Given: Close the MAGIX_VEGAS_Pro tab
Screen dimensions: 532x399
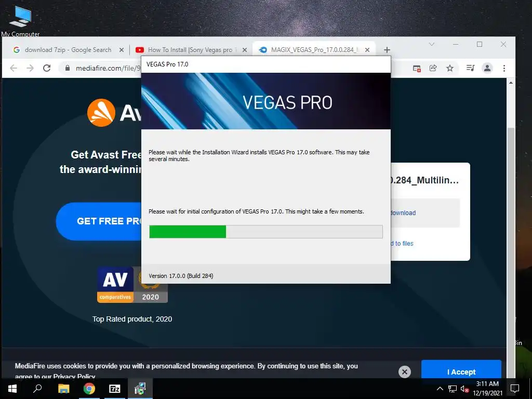Looking at the screenshot, I should [367, 50].
